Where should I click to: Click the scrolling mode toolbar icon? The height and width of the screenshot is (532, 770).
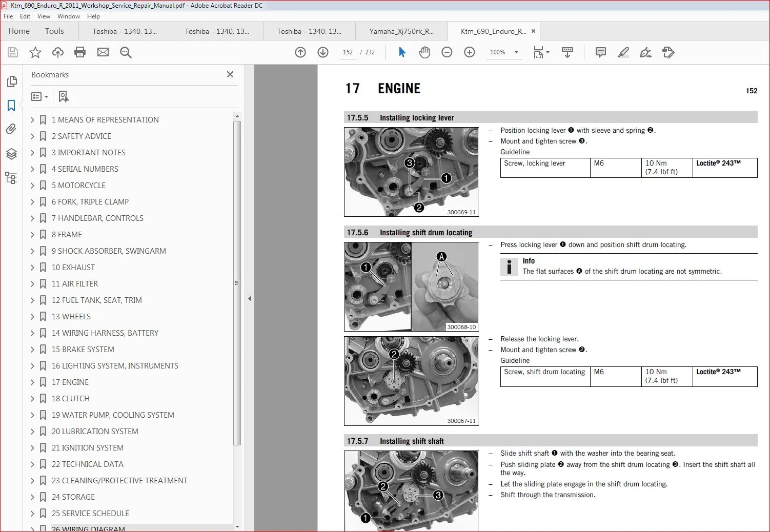coord(568,52)
